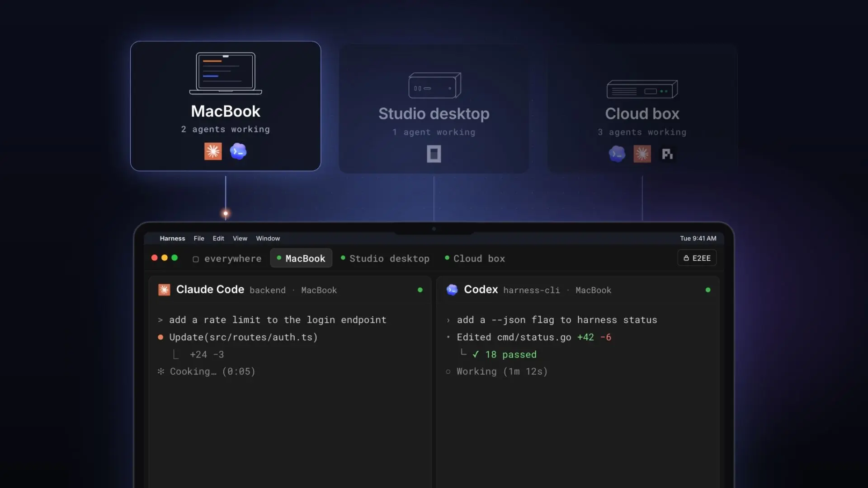Switch to the MacBook tab
The width and height of the screenshot is (868, 488).
click(301, 258)
